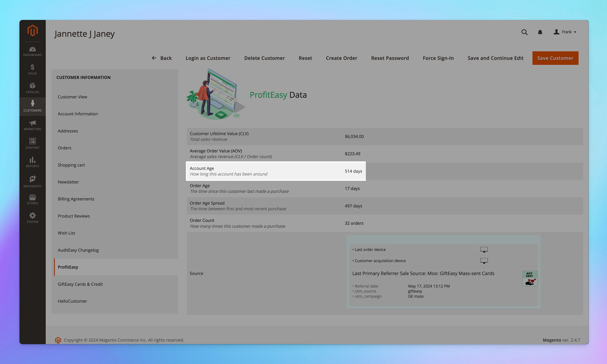Click the Magento ver. 2.4.7 text
This screenshot has width=607, height=364.
561,340
